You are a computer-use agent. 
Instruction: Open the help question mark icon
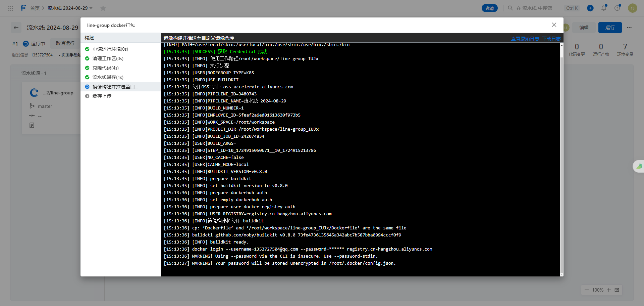coord(617,8)
